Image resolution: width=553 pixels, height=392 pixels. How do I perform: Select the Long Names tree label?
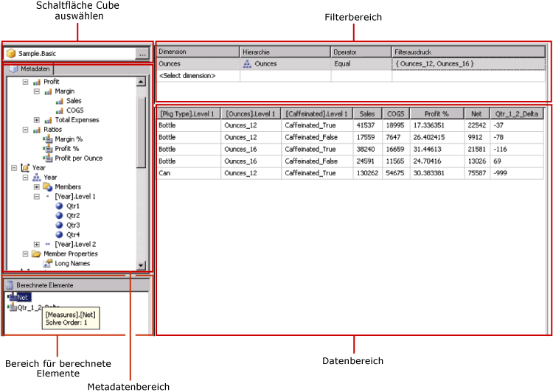click(x=72, y=263)
